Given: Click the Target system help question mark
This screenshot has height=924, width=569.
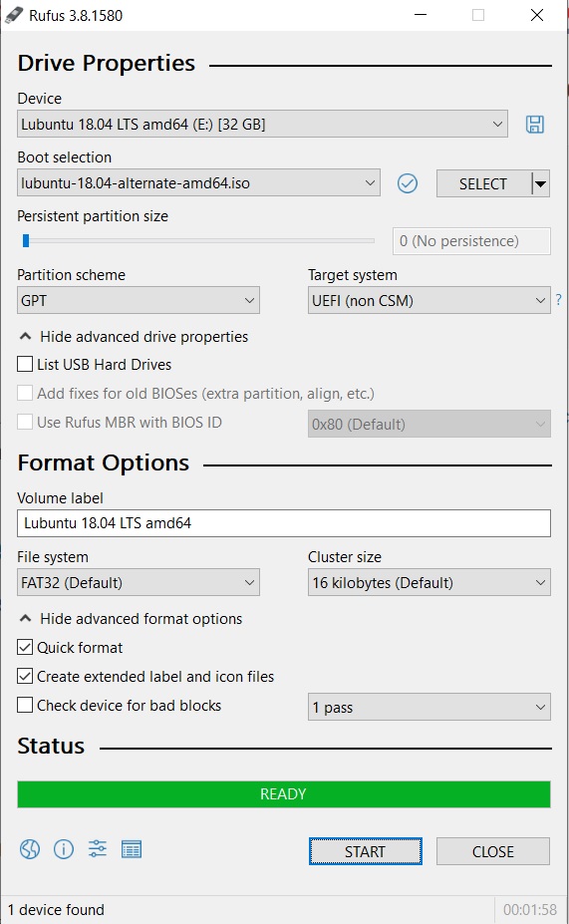Looking at the screenshot, I should (x=558, y=299).
